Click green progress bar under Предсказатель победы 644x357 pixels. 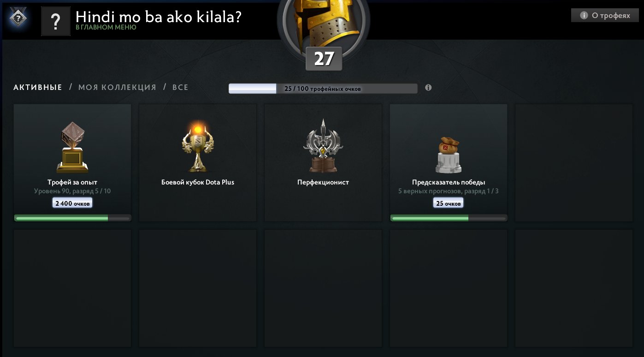(449, 218)
